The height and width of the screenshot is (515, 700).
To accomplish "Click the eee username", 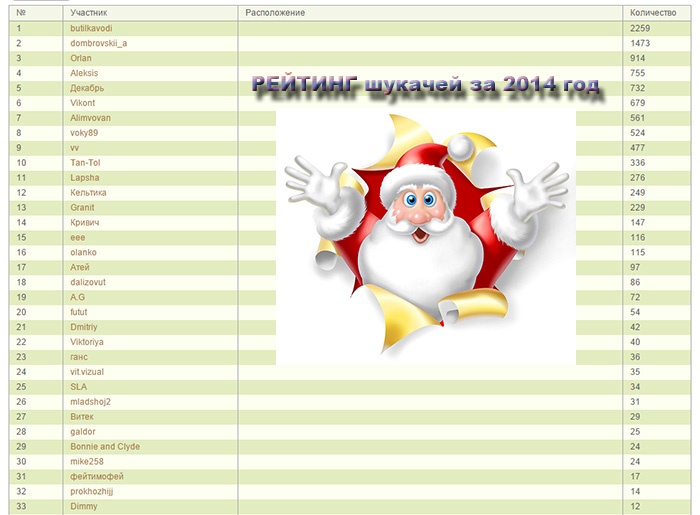I will pyautogui.click(x=78, y=237).
